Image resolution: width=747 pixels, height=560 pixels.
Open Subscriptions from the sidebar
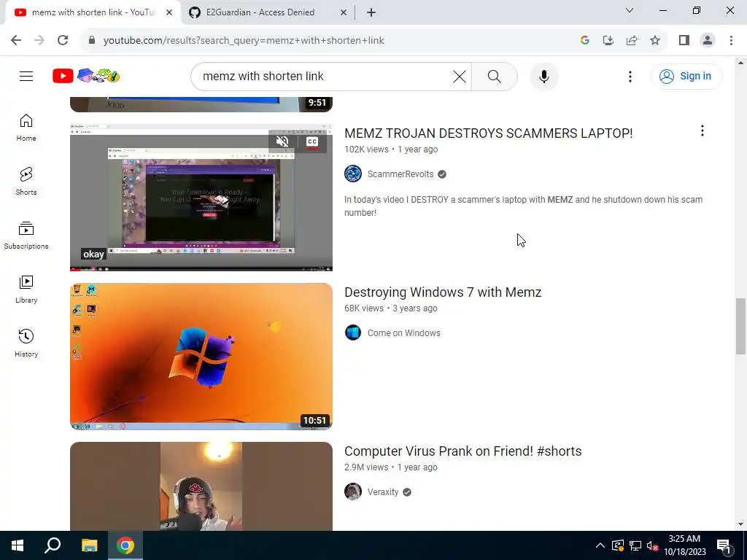click(26, 236)
